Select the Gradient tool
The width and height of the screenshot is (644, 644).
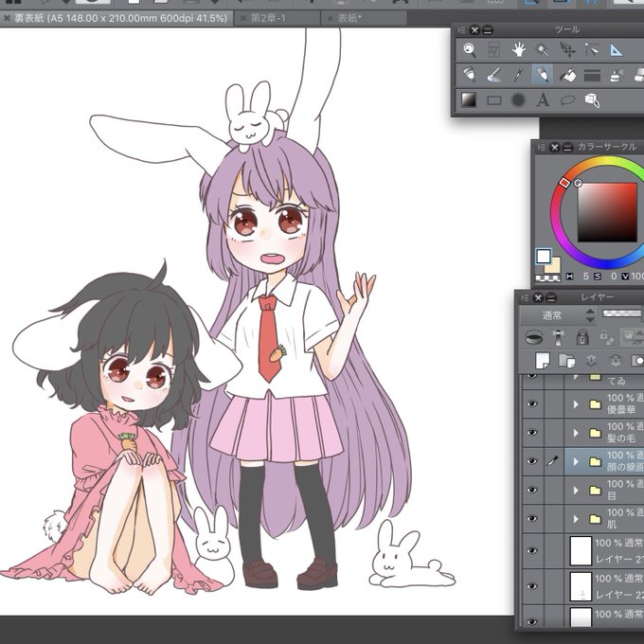click(469, 99)
